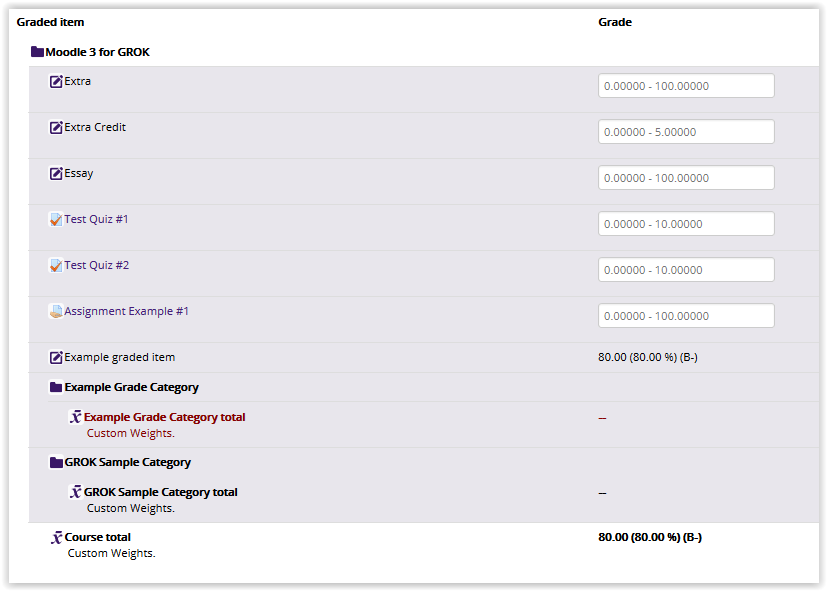827x591 pixels.
Task: Click the aggregation icon beside GROK Sample Category total
Action: point(75,492)
